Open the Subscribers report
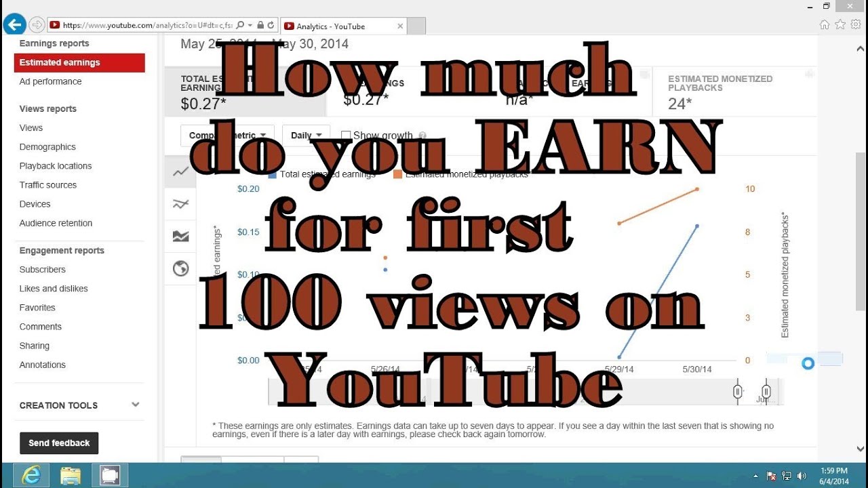 point(43,269)
